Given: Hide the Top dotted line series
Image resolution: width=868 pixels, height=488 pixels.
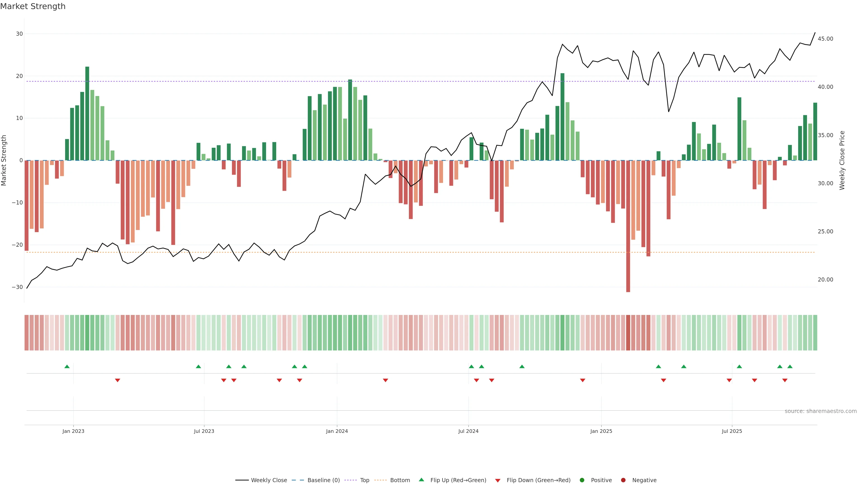Looking at the screenshot, I should click(x=364, y=480).
